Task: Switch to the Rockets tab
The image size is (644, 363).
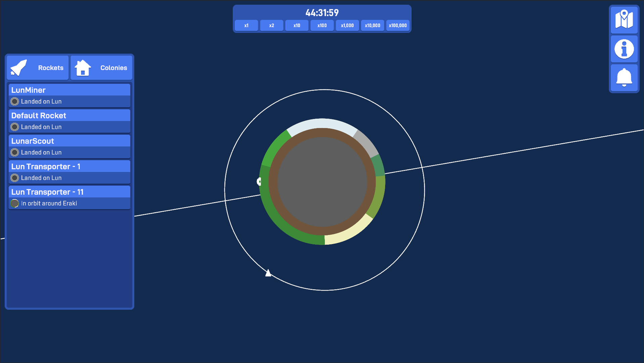Action: coord(38,68)
